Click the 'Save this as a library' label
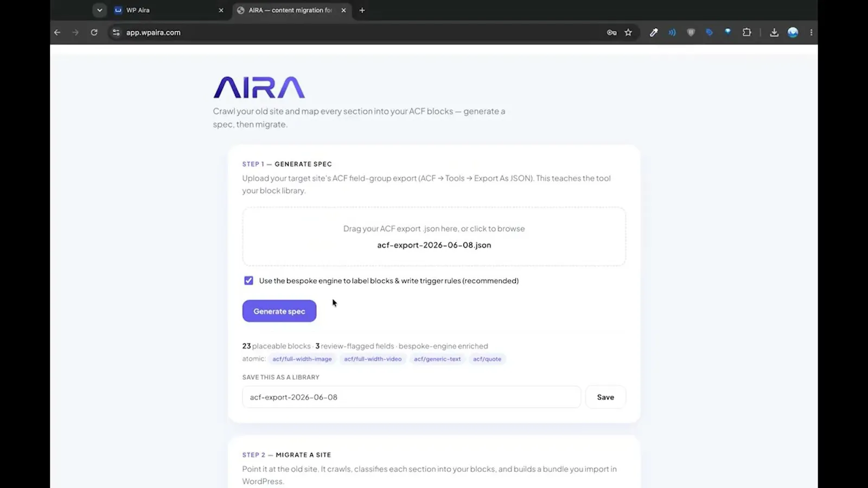The width and height of the screenshot is (868, 488). [x=281, y=377]
